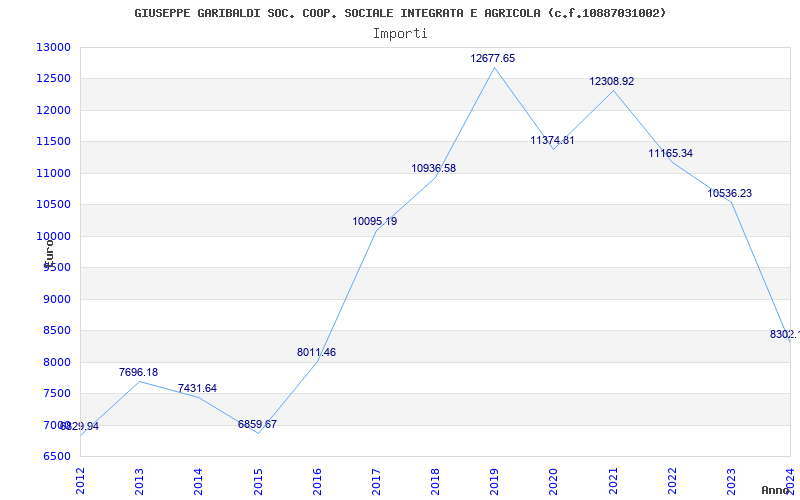This screenshot has width=800, height=500.
Task: Click the 'Euro' vertical axis title
Action: (x=49, y=253)
